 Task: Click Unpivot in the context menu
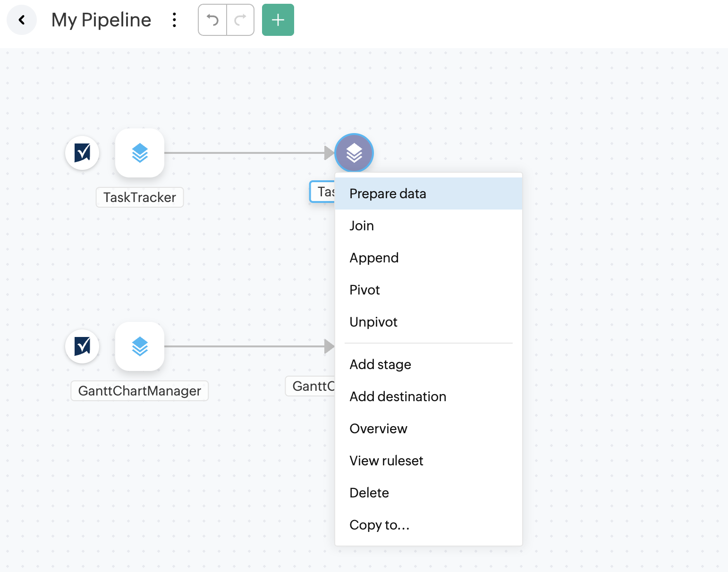[373, 322]
